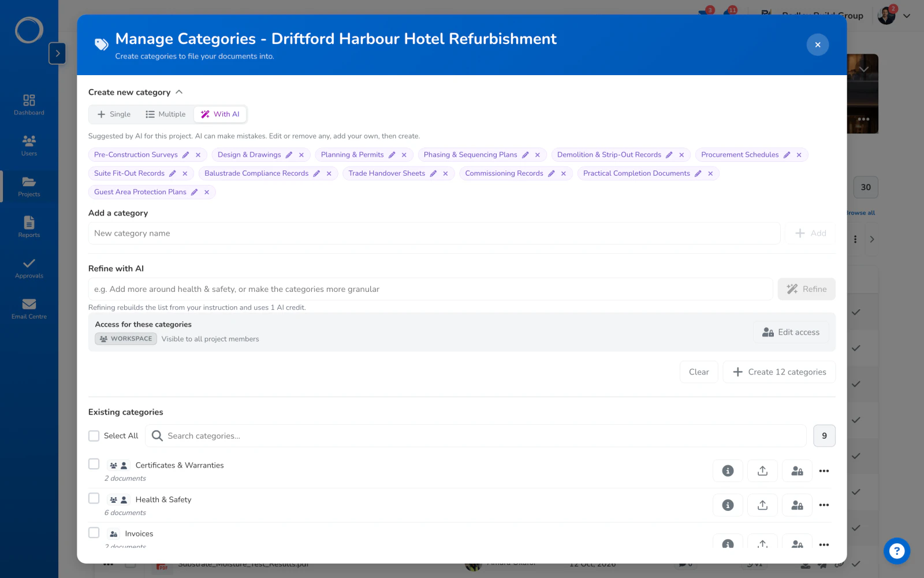Manage access for Health & Safety category

[x=797, y=505]
